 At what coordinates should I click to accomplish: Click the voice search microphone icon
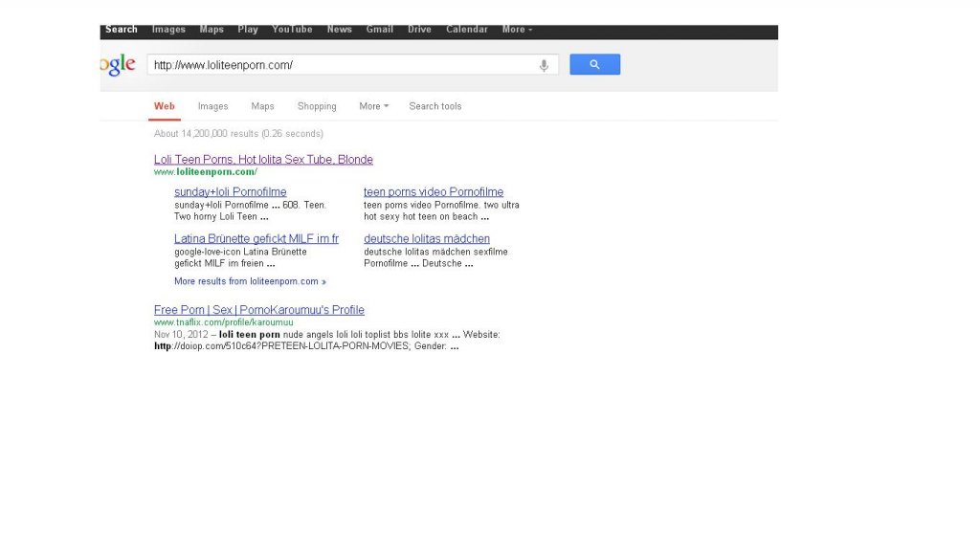point(544,65)
